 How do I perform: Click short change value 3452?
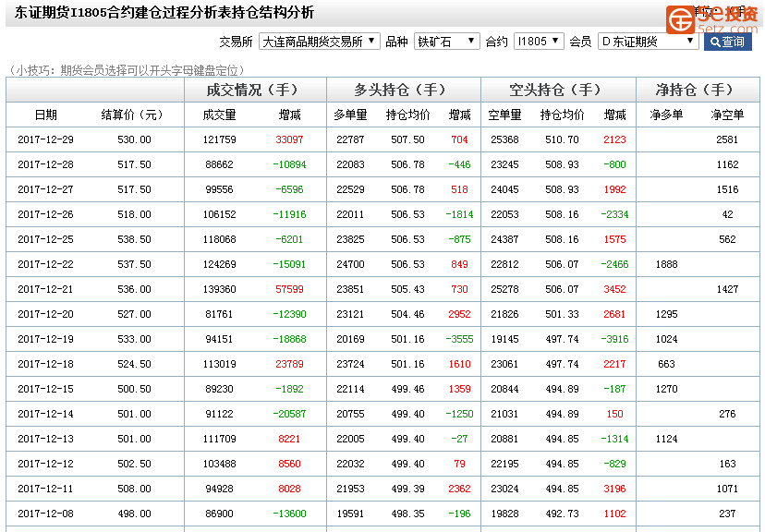click(x=614, y=289)
